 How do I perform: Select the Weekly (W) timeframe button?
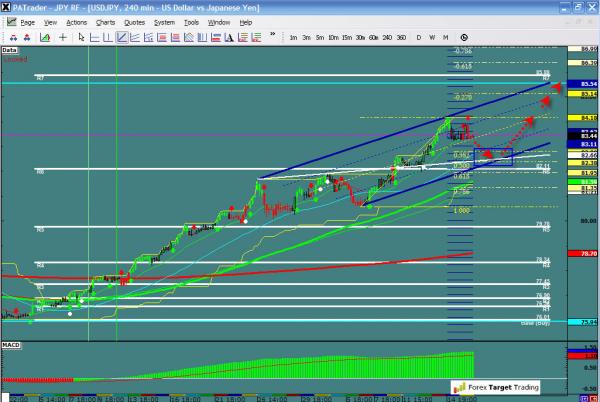click(431, 38)
